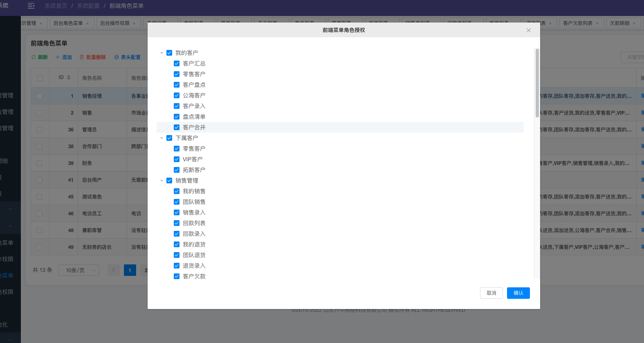Expand sidebar group down chevron
The height and width of the screenshot is (343, 644).
tap(10, 209)
